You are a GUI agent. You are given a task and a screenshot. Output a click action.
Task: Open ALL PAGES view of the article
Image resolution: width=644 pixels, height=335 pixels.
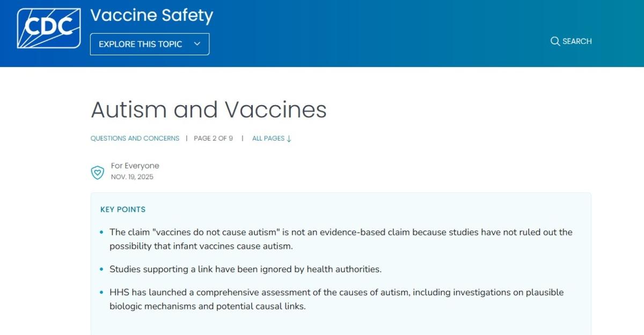(x=268, y=138)
